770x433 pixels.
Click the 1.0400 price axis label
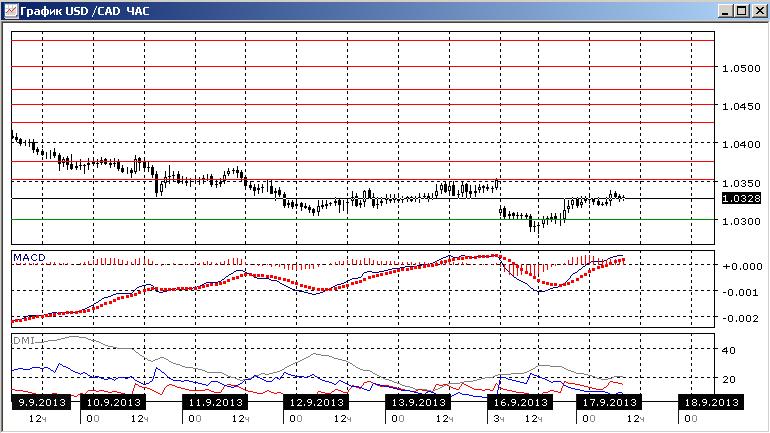[741, 144]
